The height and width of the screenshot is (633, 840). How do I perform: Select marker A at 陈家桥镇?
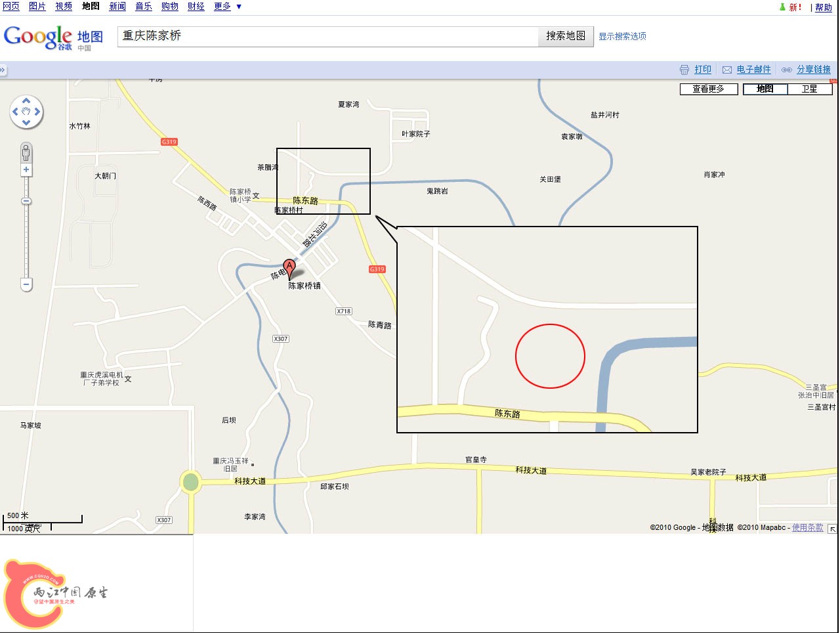(x=289, y=266)
